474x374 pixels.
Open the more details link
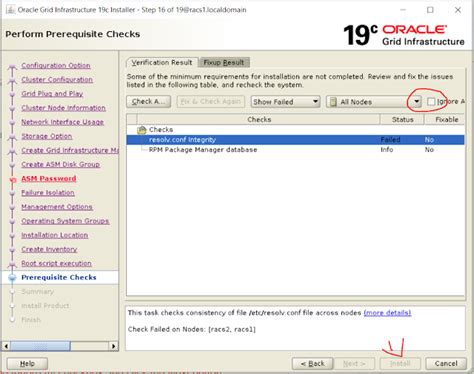[x=387, y=313]
